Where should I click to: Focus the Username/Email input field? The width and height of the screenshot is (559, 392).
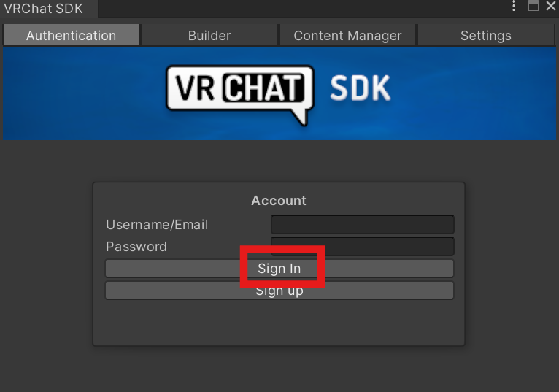(363, 224)
